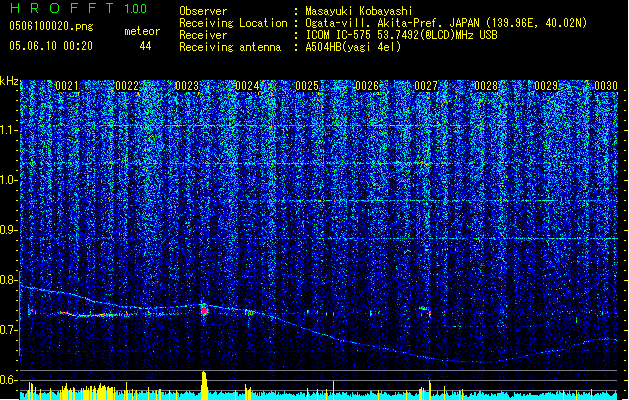Screen dimensions: 629x400
Task: Click the 0030 time marker
Action: click(606, 86)
